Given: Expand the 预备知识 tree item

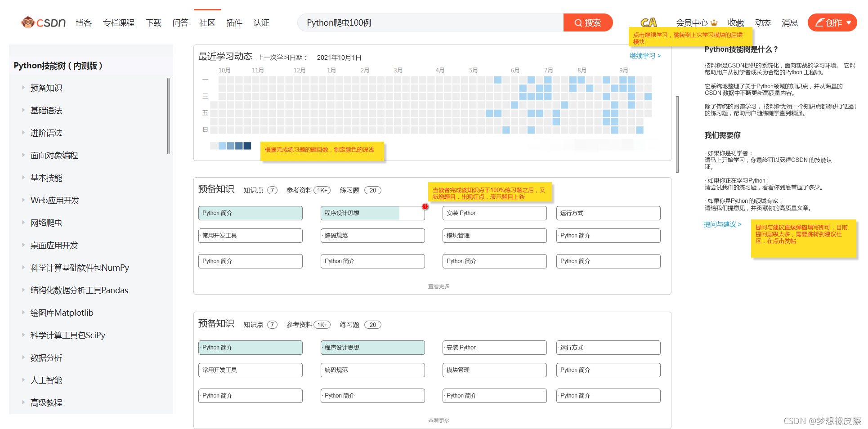Looking at the screenshot, I should pos(23,88).
